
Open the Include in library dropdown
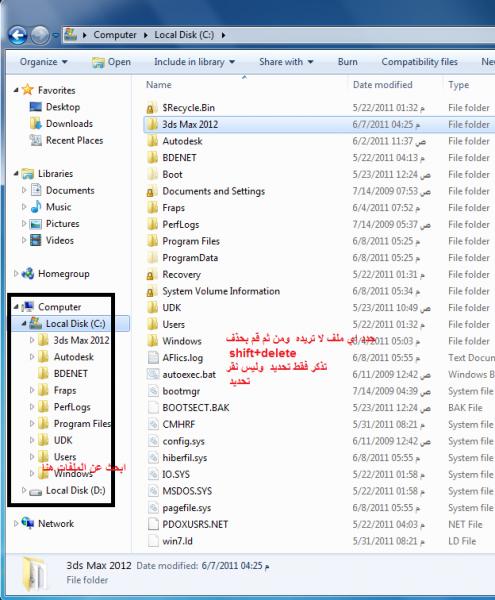(194, 62)
